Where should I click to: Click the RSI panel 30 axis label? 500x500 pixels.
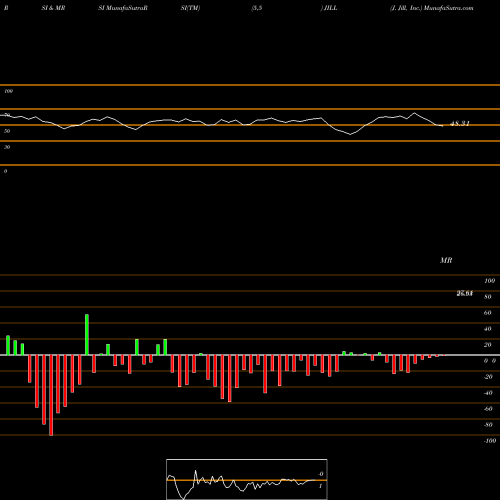[x=7, y=147]
